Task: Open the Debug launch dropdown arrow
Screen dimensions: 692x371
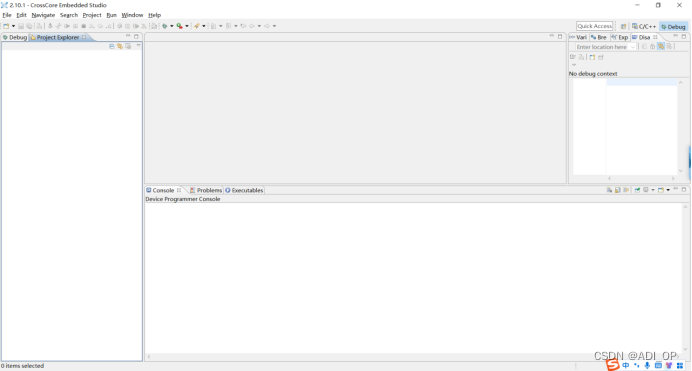Action: point(172,26)
